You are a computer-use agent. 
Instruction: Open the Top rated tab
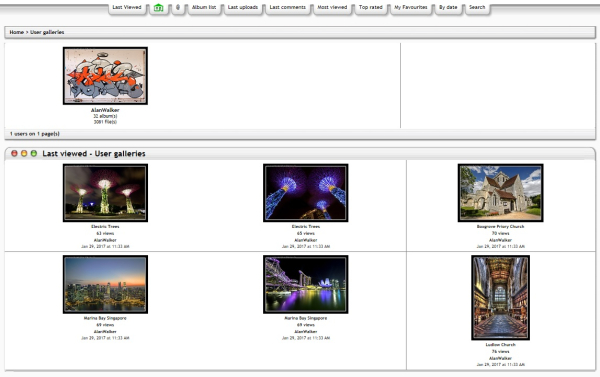coord(371,7)
